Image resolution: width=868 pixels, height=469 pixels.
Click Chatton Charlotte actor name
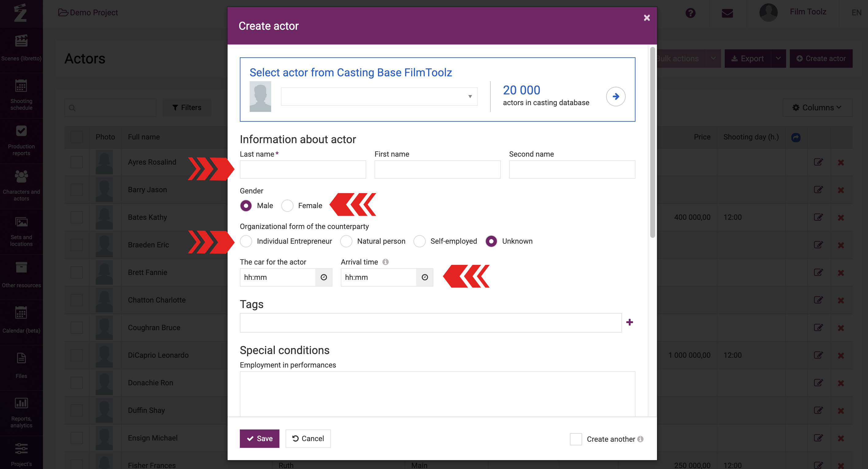157,300
